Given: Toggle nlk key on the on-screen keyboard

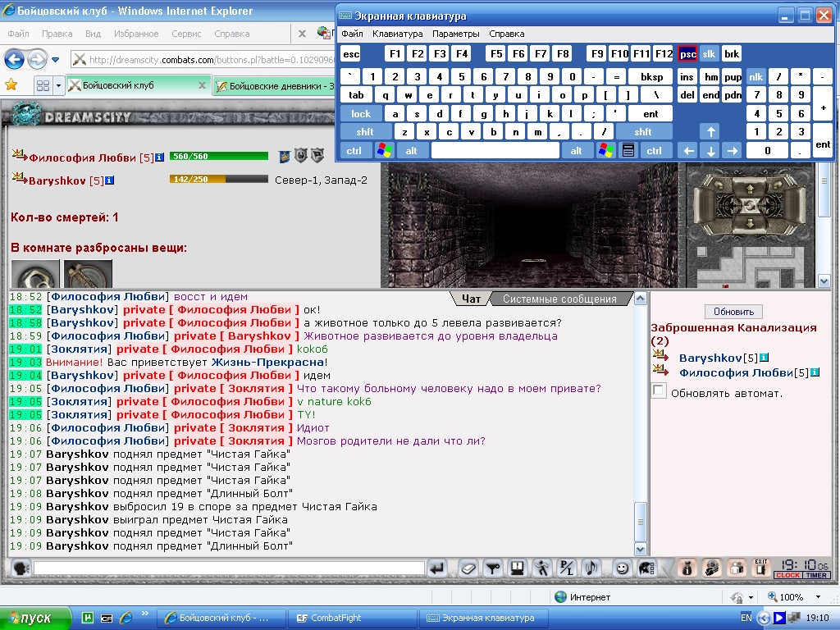Looking at the screenshot, I should pyautogui.click(x=756, y=76).
